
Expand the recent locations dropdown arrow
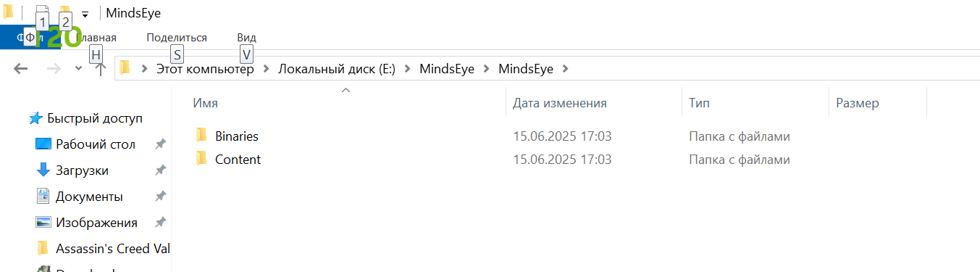tap(78, 69)
